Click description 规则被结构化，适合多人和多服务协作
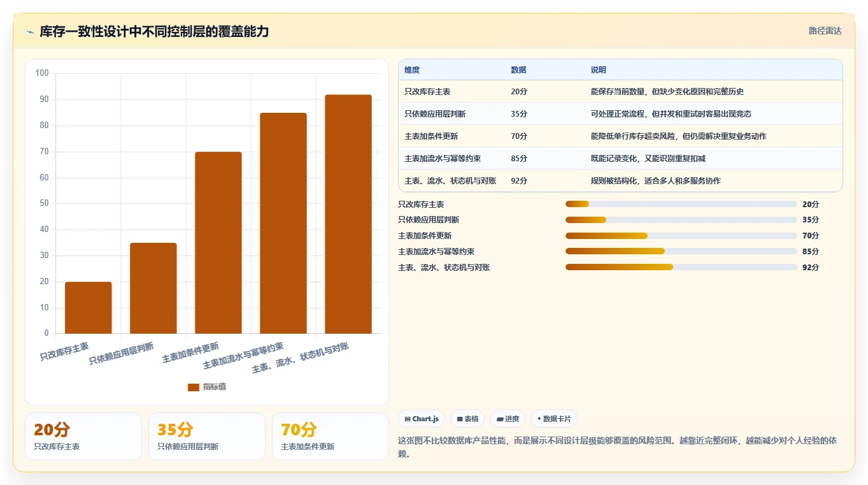This screenshot has width=868, height=485. (656, 181)
